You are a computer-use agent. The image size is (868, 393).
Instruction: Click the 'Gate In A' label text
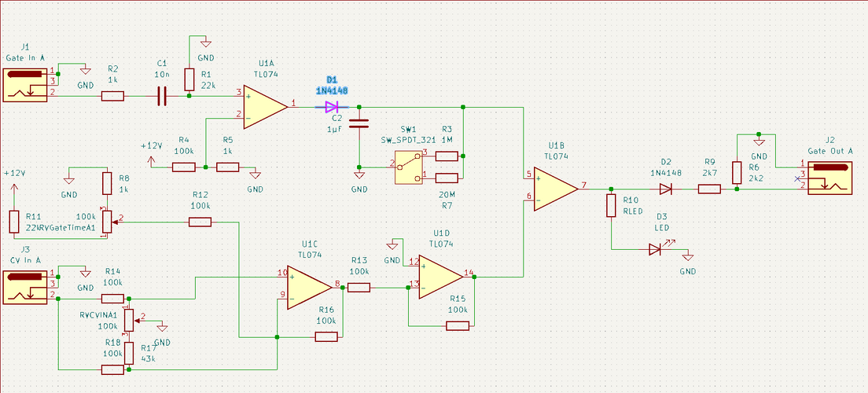point(24,58)
